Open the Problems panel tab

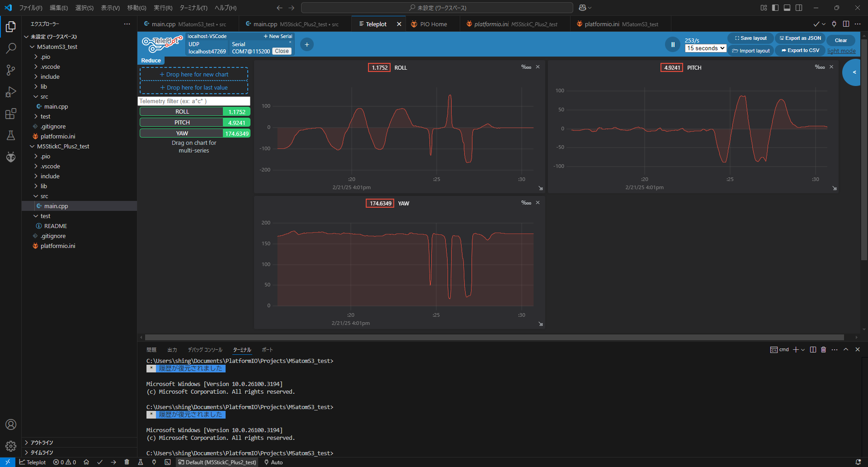pyautogui.click(x=151, y=350)
